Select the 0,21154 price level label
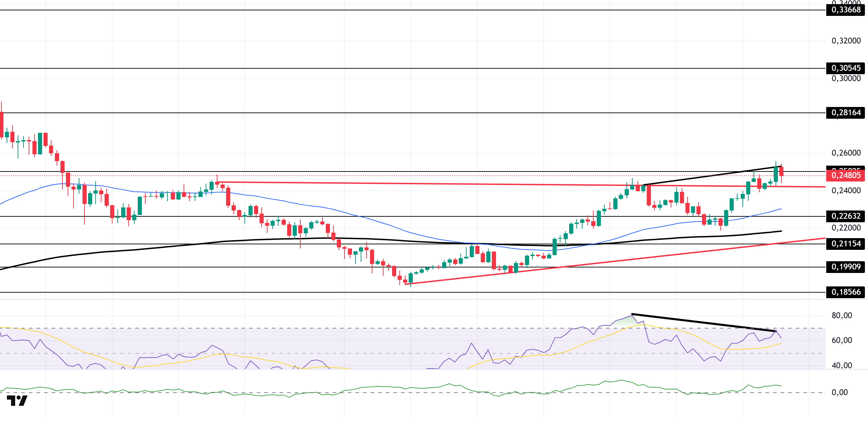This screenshot has width=868, height=421. click(846, 244)
